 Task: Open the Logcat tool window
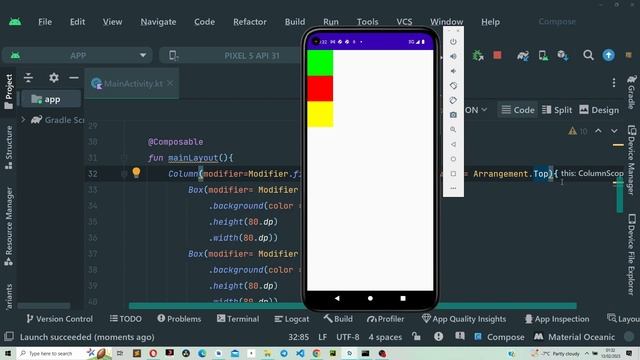(292, 319)
